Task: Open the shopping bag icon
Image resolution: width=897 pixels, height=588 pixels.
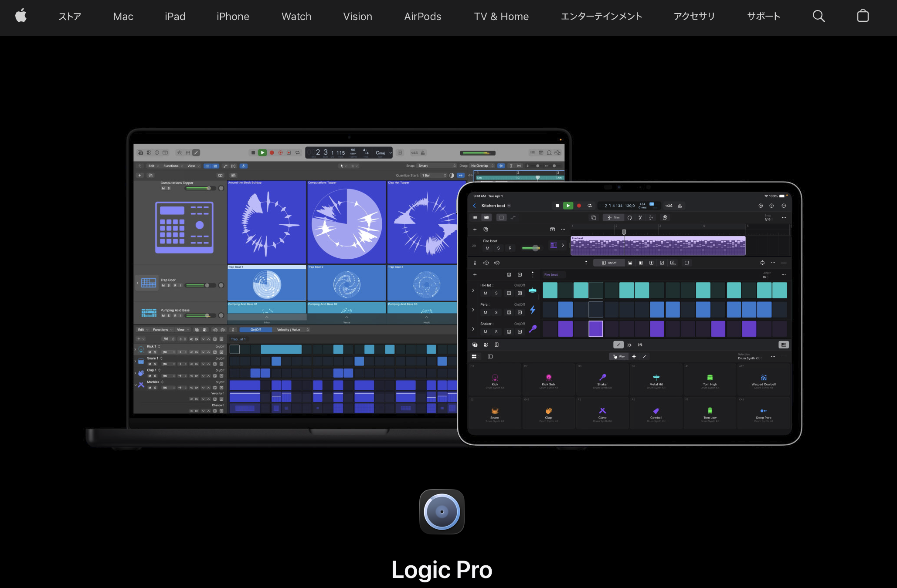Action: pyautogui.click(x=863, y=16)
